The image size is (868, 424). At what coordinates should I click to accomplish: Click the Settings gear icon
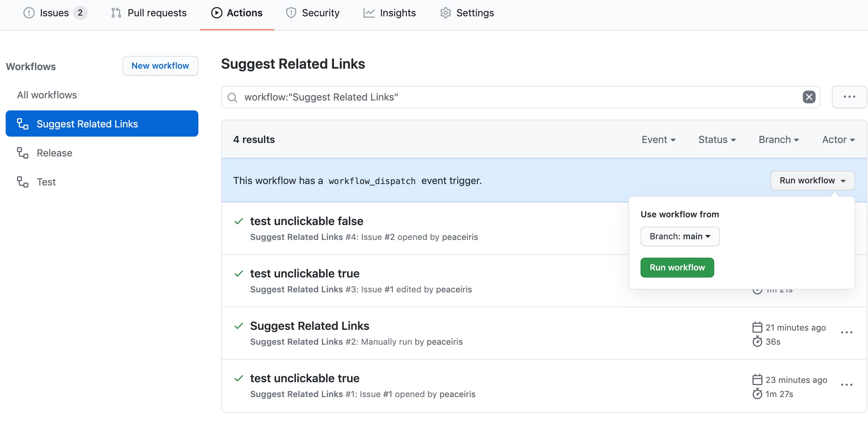(x=445, y=13)
